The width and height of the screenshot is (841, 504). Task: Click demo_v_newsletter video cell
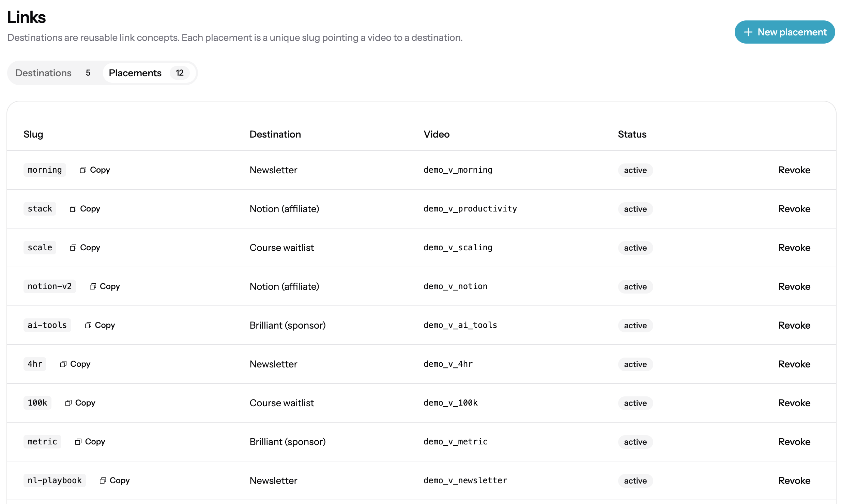coord(465,481)
